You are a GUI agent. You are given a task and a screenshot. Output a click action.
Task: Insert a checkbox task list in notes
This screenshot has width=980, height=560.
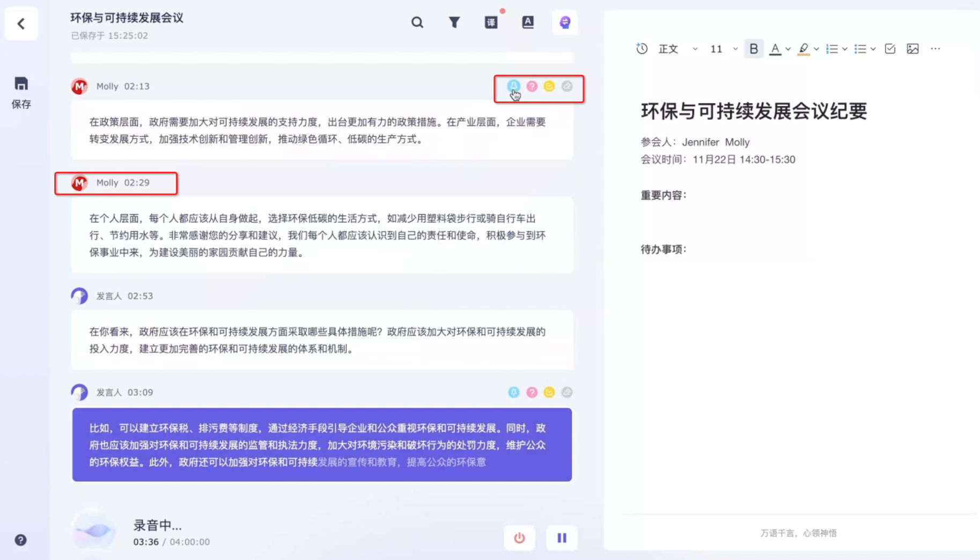point(890,49)
